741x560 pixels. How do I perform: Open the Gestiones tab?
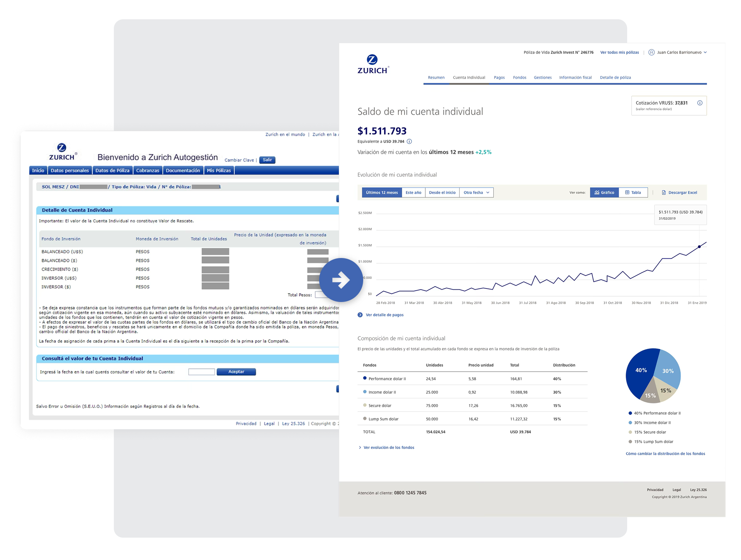point(543,78)
